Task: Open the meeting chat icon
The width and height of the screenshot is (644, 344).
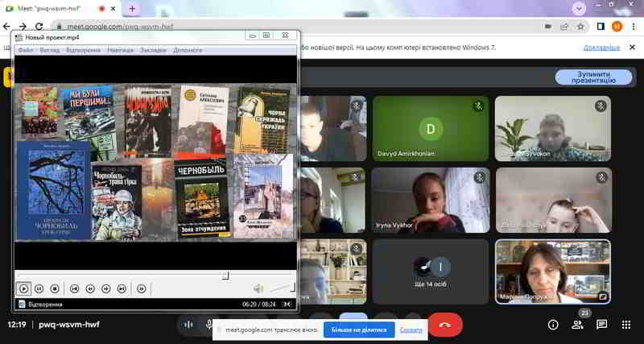Action: pos(601,325)
